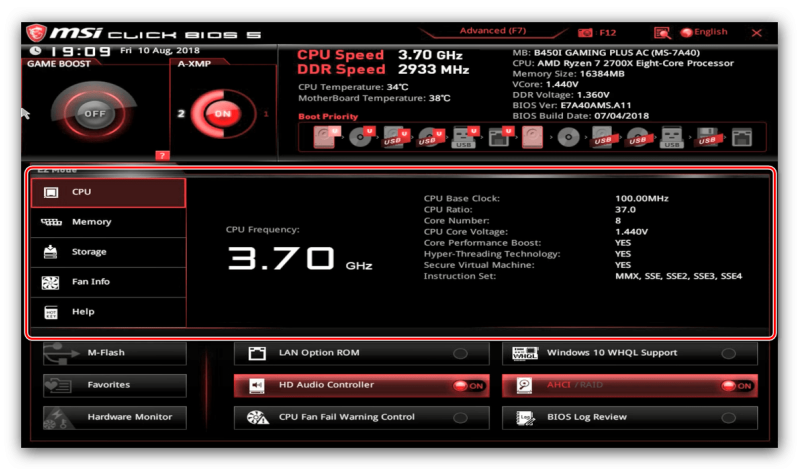Click the CPU Base Clock value 100.00MHz
Image resolution: width=800 pixels, height=470 pixels.
(641, 199)
